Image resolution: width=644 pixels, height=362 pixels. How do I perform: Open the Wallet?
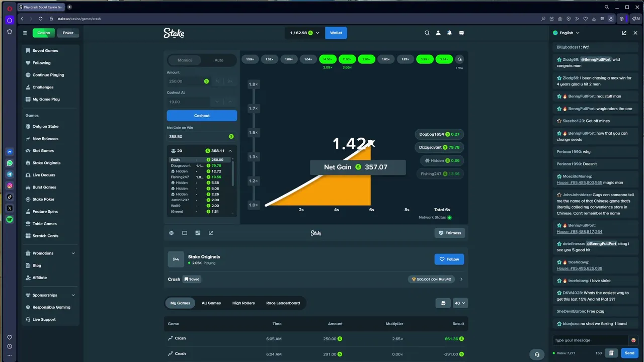336,33
